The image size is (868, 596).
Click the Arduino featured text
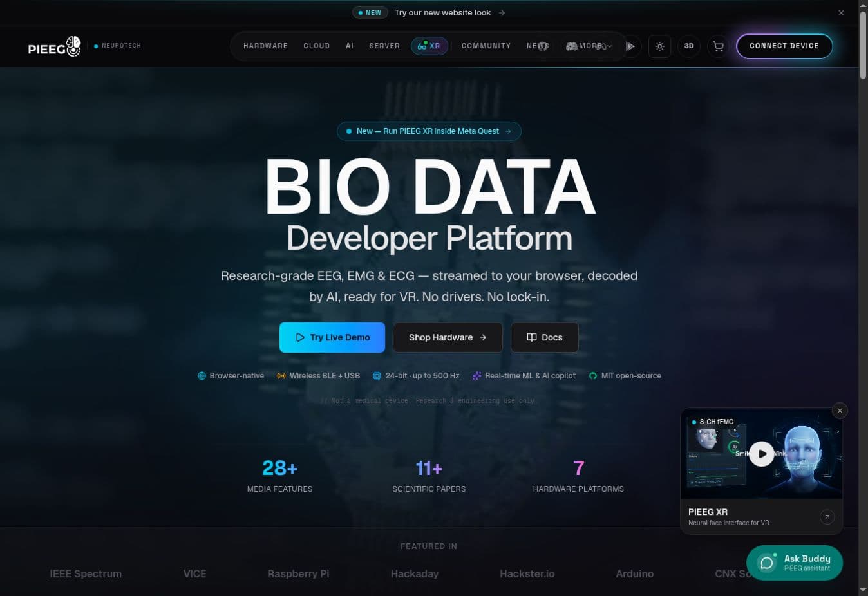[x=634, y=573]
